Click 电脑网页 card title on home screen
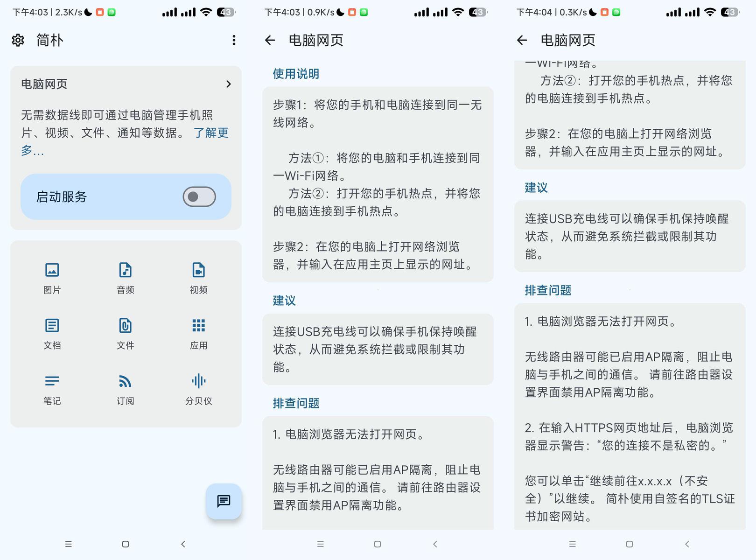 44,84
